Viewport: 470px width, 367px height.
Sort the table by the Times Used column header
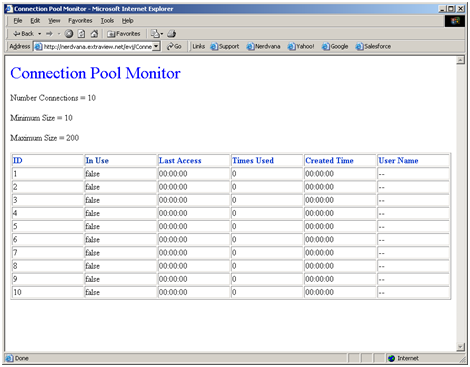pyautogui.click(x=253, y=161)
